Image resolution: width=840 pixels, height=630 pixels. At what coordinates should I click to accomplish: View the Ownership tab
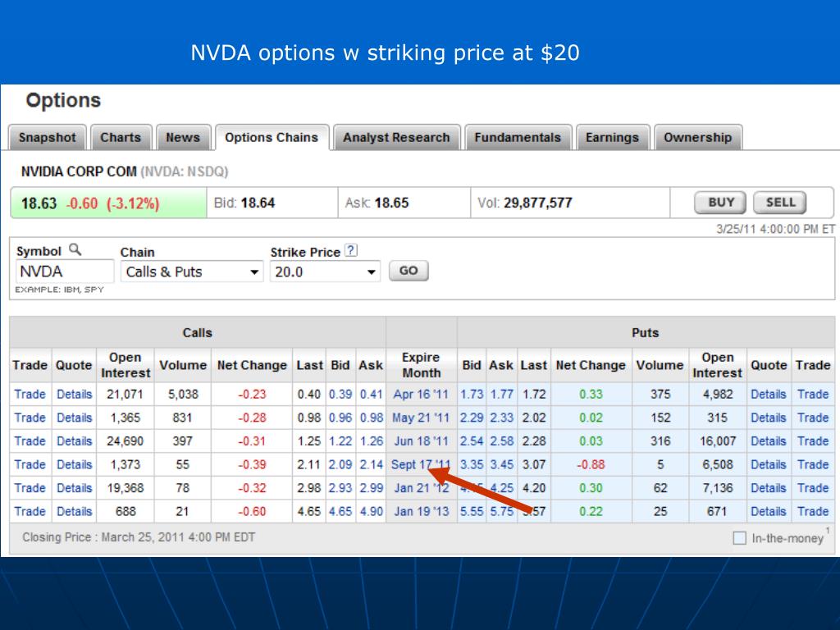point(697,138)
